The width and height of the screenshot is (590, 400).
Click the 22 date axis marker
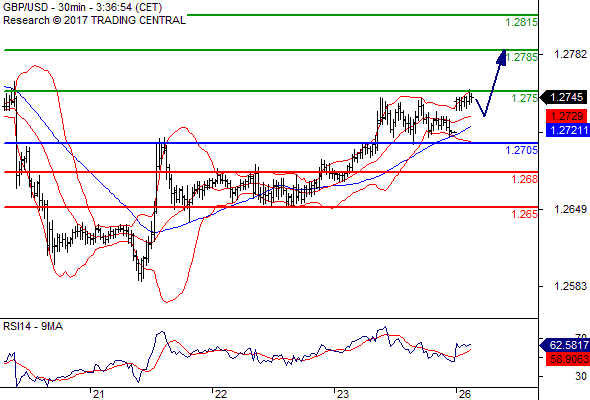(x=220, y=394)
